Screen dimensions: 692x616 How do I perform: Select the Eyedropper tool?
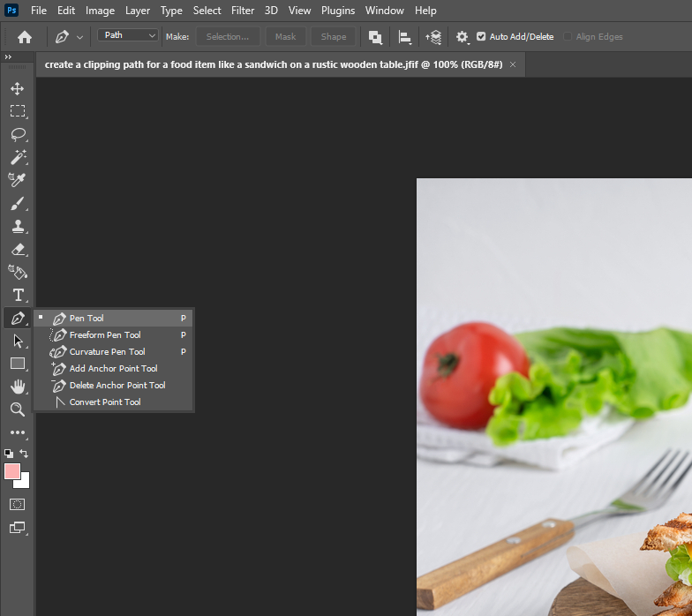[x=18, y=180]
